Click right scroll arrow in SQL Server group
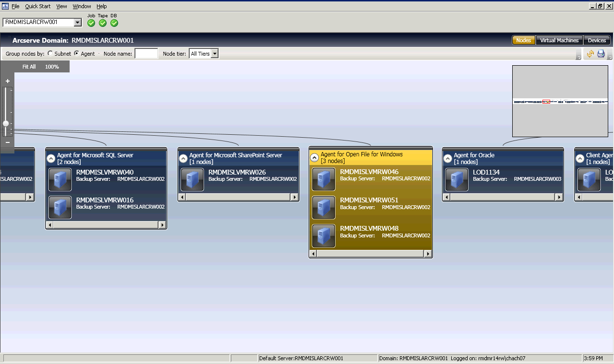Viewport: 614px width, 364px height. tap(162, 225)
